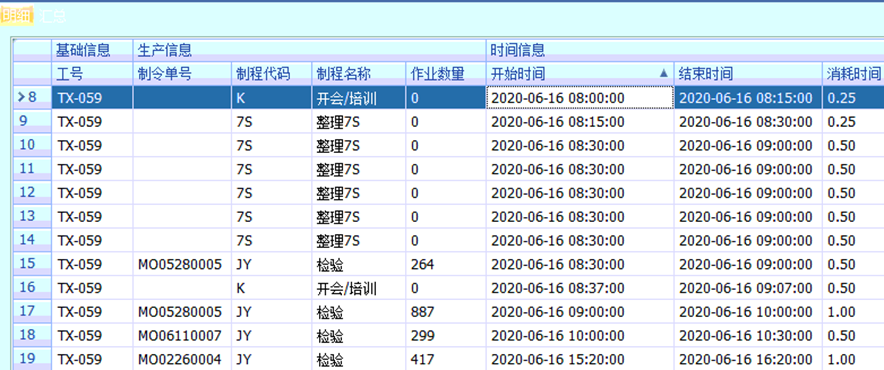
Task: Click 整理7S cell in row 9
Action: 359,122
